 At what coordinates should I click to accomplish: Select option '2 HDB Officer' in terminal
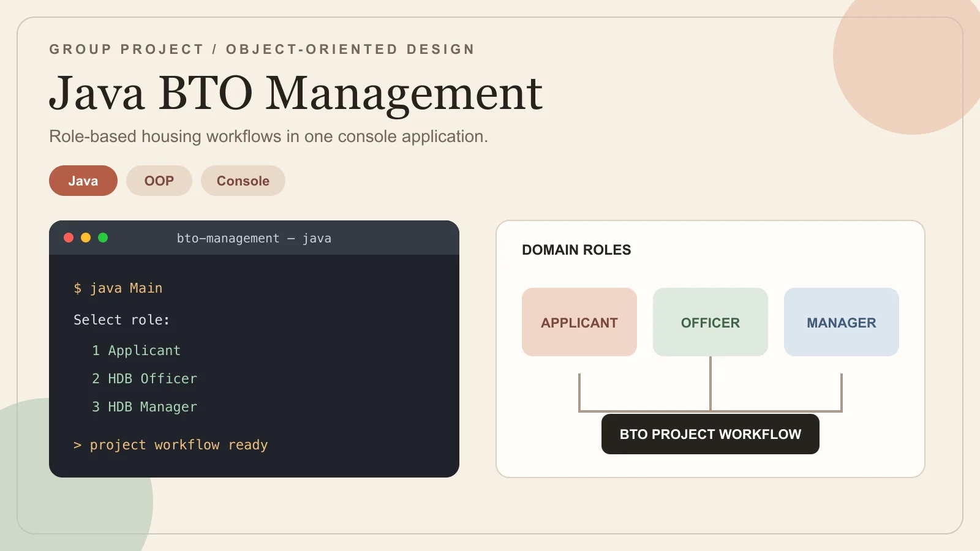[145, 378]
